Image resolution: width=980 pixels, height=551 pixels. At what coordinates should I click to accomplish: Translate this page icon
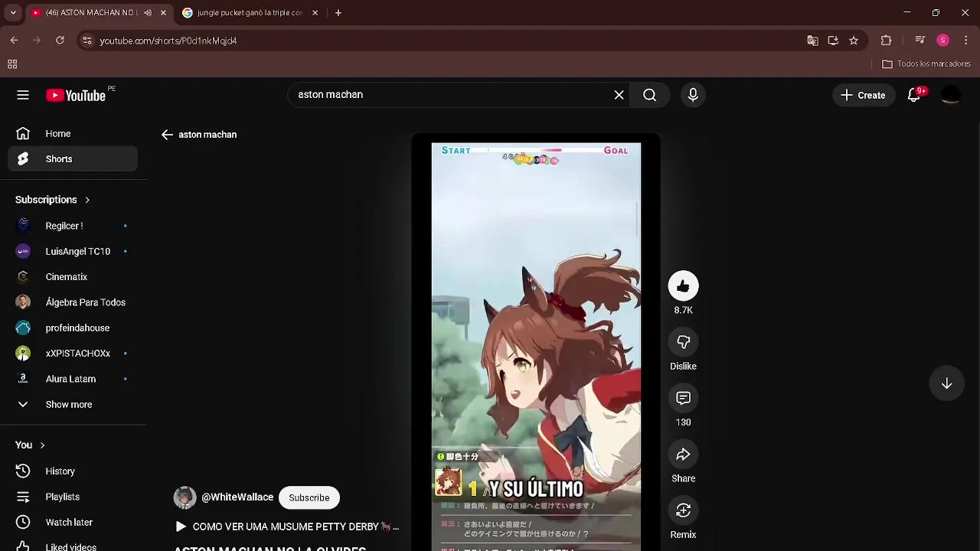(x=812, y=41)
